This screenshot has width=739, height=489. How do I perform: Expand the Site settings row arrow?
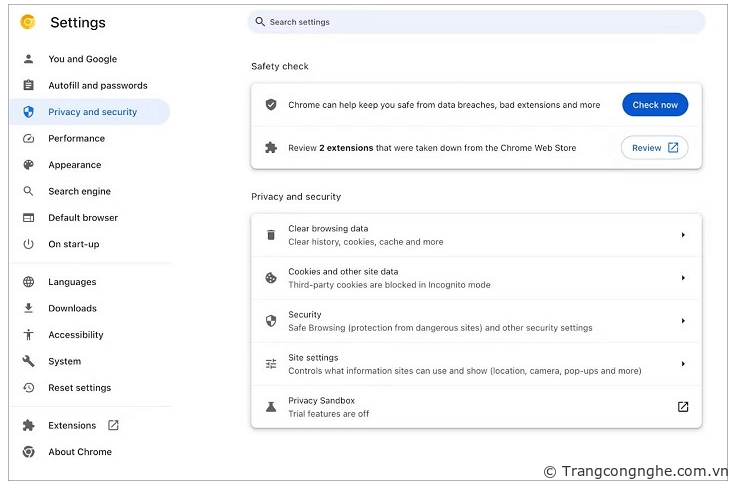683,364
